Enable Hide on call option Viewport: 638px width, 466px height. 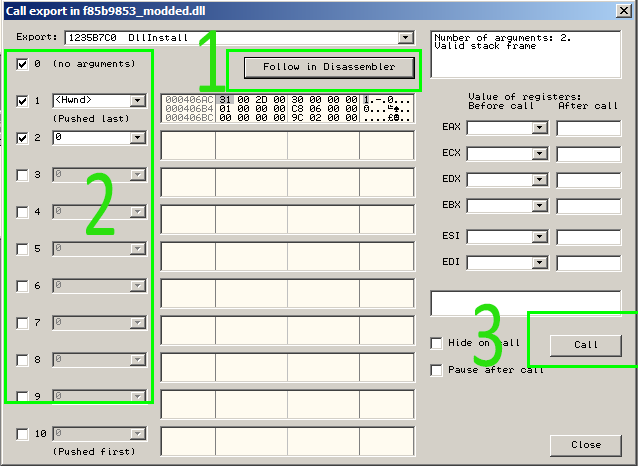pyautogui.click(x=436, y=343)
